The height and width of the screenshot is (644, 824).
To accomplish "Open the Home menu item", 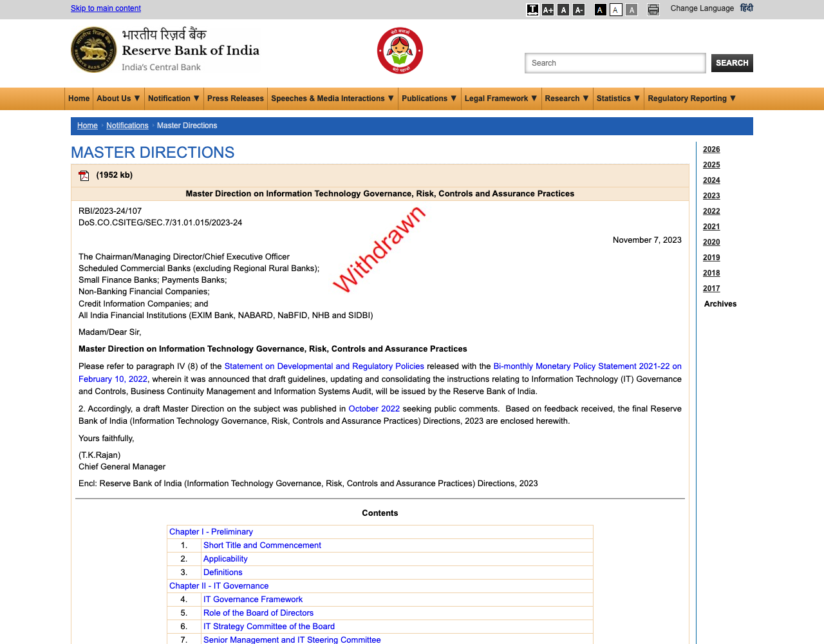I will point(79,99).
